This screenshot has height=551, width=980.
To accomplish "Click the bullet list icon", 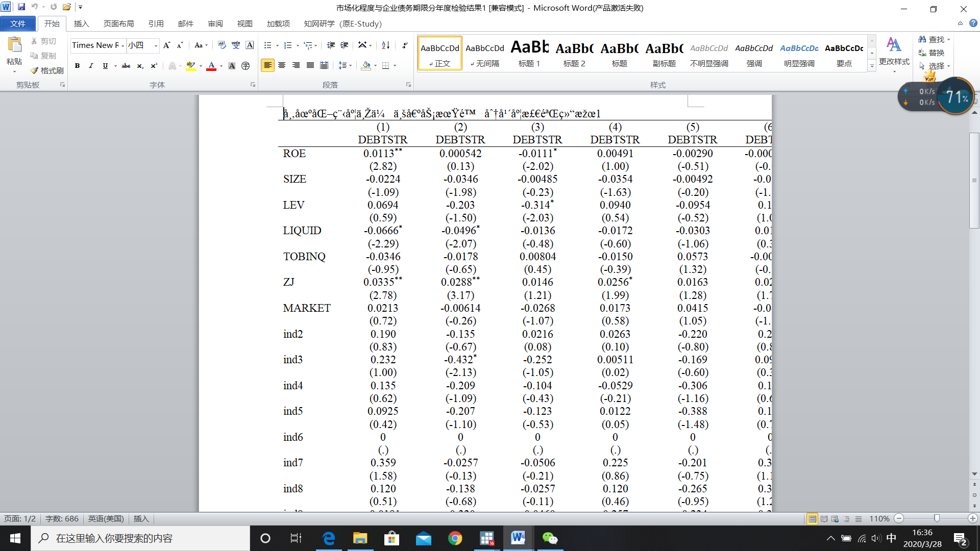I will tap(267, 45).
